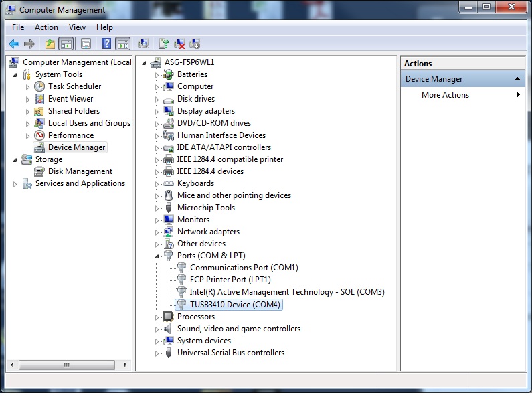Toggle Show/Hide Console Tree toolbar icon
This screenshot has height=411, width=532.
(66, 44)
